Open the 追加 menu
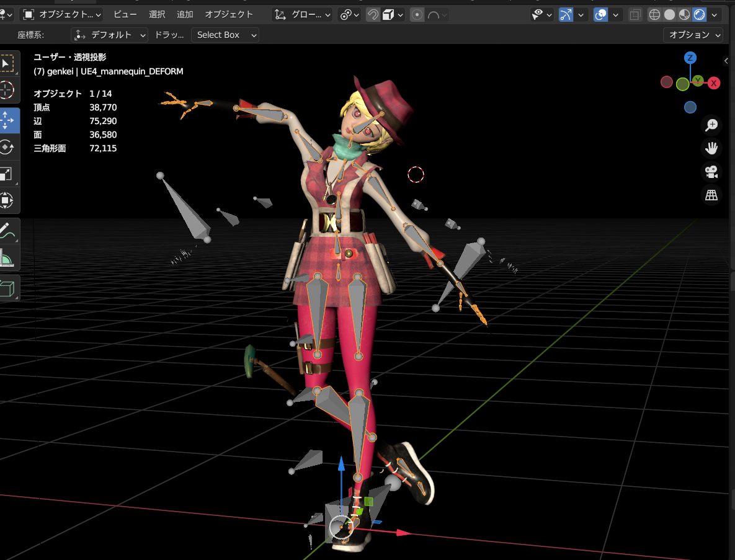The height and width of the screenshot is (560, 735). click(x=185, y=14)
